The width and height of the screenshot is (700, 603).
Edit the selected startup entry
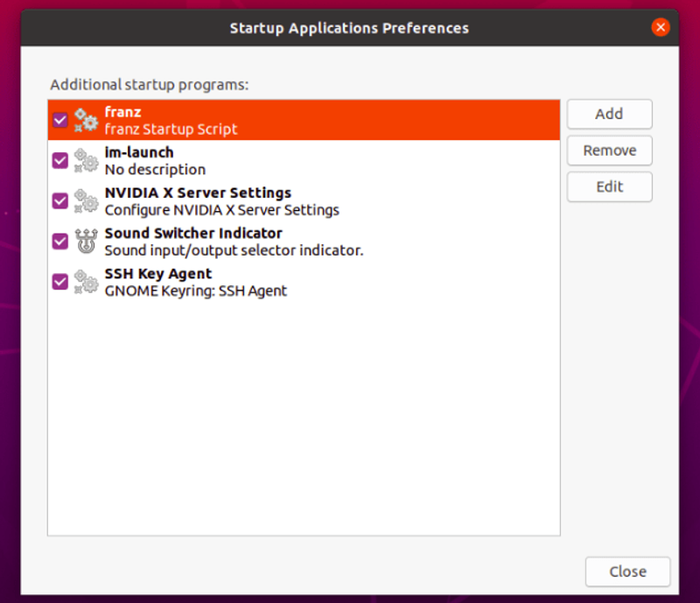point(609,186)
